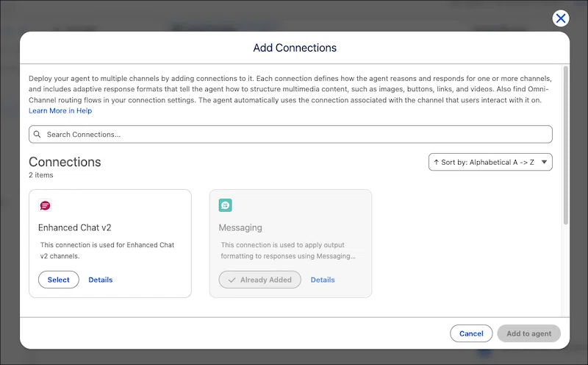
Task: Click the Connections heading
Action: tap(65, 162)
